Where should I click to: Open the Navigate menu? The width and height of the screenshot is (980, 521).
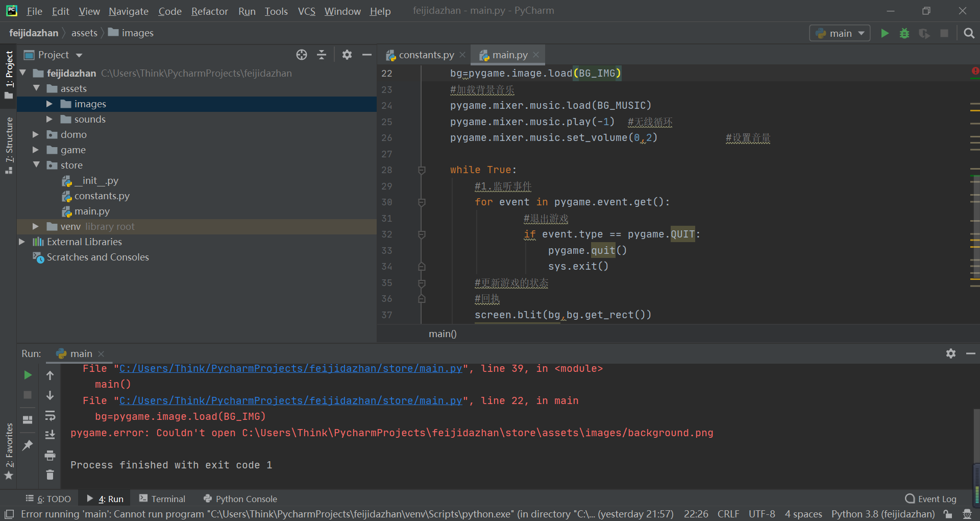point(128,11)
